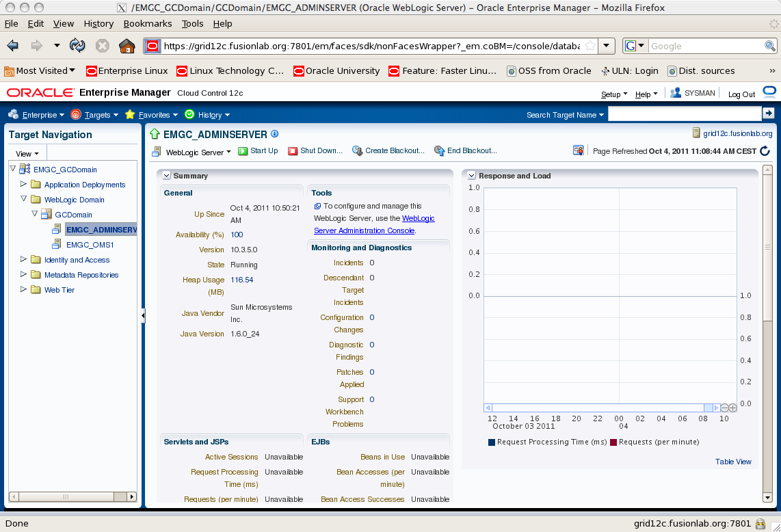The height and width of the screenshot is (532, 781).
Task: Hide the Target Navigation panel via splitter arrow
Action: [x=142, y=316]
